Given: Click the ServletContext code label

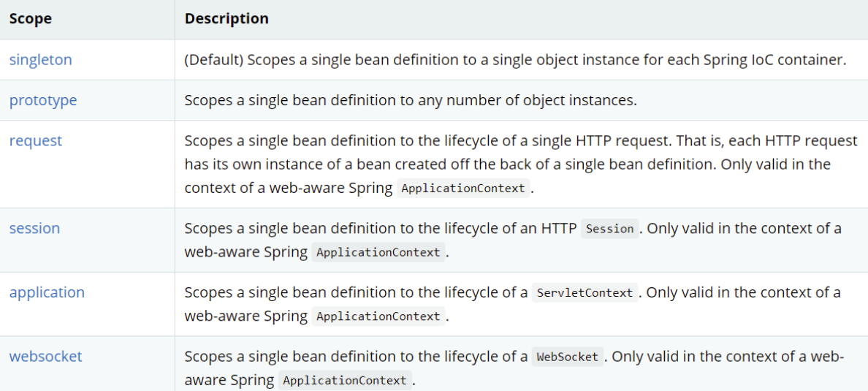Looking at the screenshot, I should pos(585,293).
